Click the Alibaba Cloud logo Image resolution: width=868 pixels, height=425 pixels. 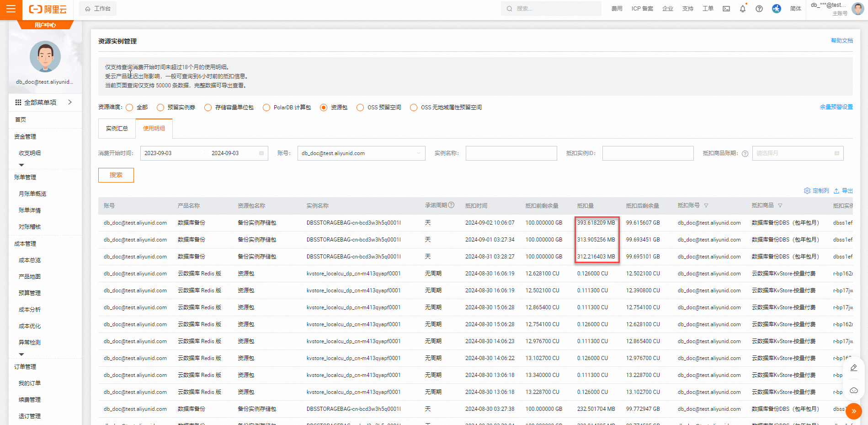point(48,9)
